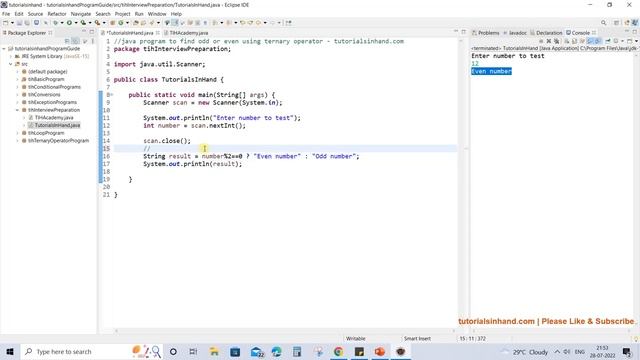Click the green Run toolbar button
Image resolution: width=640 pixels, height=360 pixels.
[x=69, y=23]
